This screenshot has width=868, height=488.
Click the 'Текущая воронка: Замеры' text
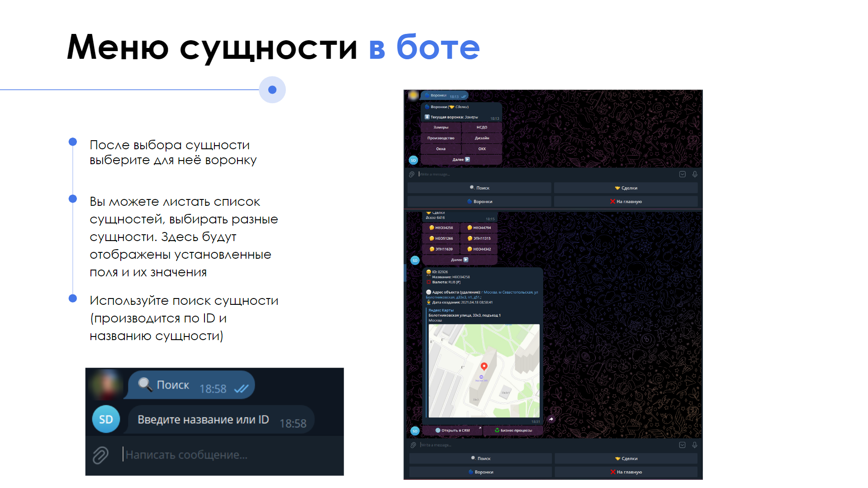[x=454, y=117]
